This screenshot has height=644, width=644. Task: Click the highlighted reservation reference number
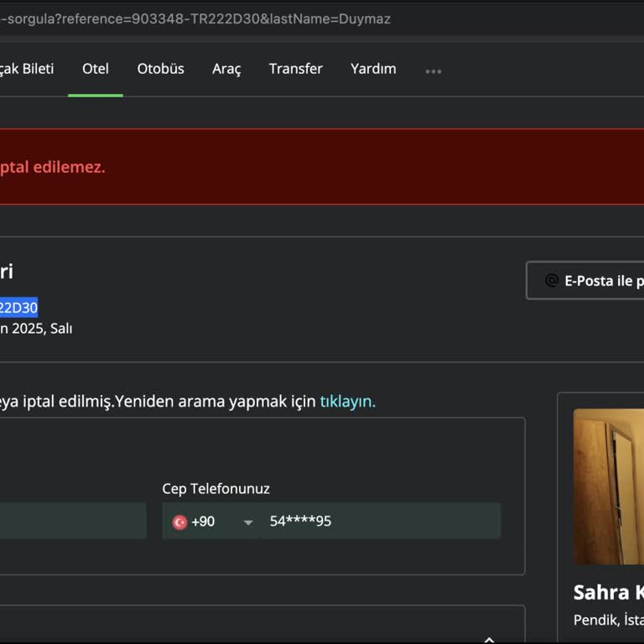(x=18, y=308)
